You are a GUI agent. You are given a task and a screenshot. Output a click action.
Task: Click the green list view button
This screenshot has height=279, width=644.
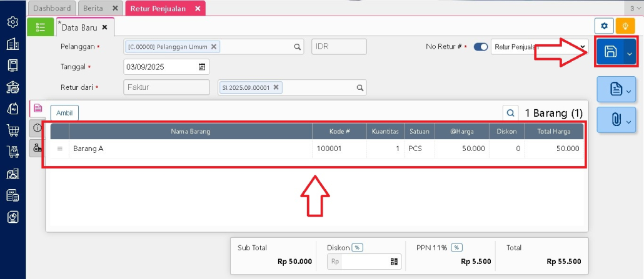(41, 27)
